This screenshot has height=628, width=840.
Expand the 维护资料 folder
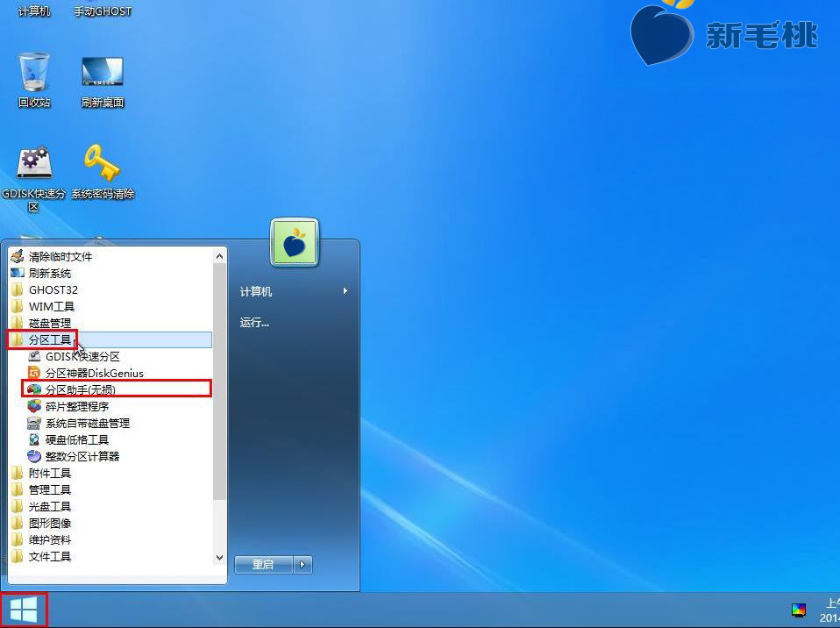click(110, 539)
